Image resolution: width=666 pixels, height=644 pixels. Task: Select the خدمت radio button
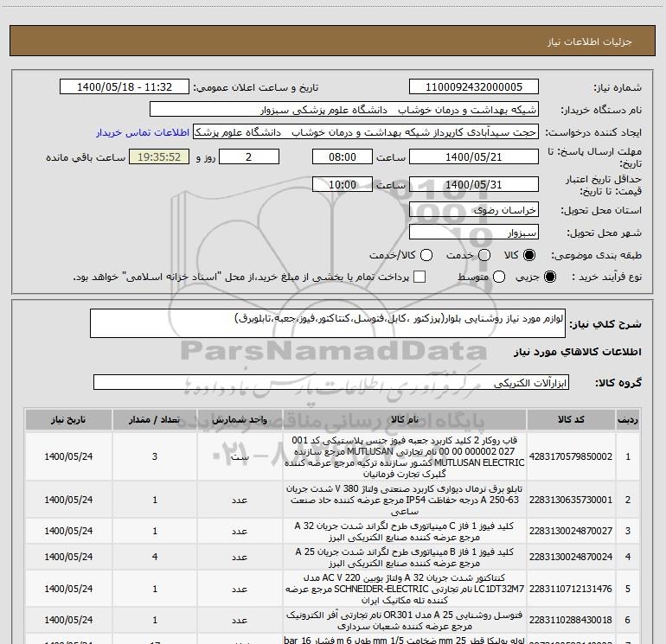click(484, 255)
